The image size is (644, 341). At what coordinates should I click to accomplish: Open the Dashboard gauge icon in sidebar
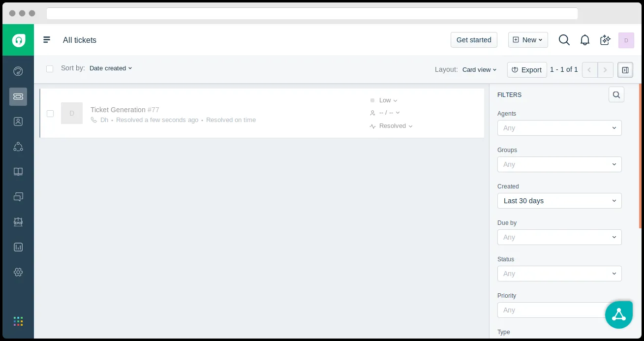(18, 71)
